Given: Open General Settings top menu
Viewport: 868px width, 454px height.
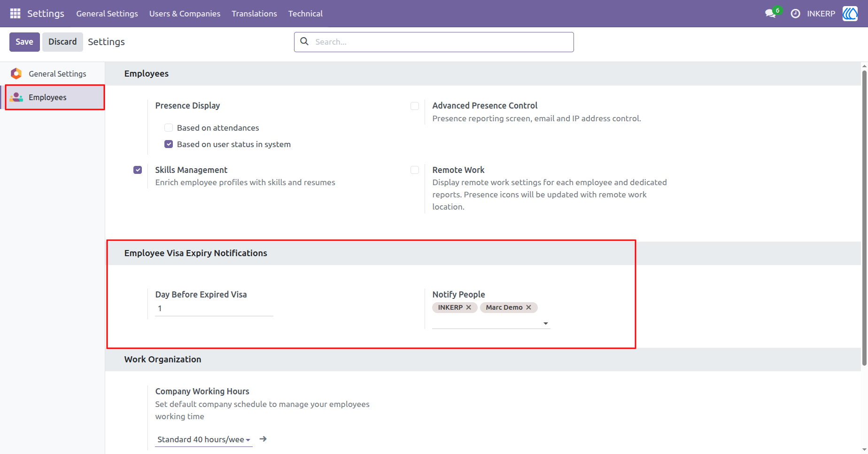Looking at the screenshot, I should (107, 14).
